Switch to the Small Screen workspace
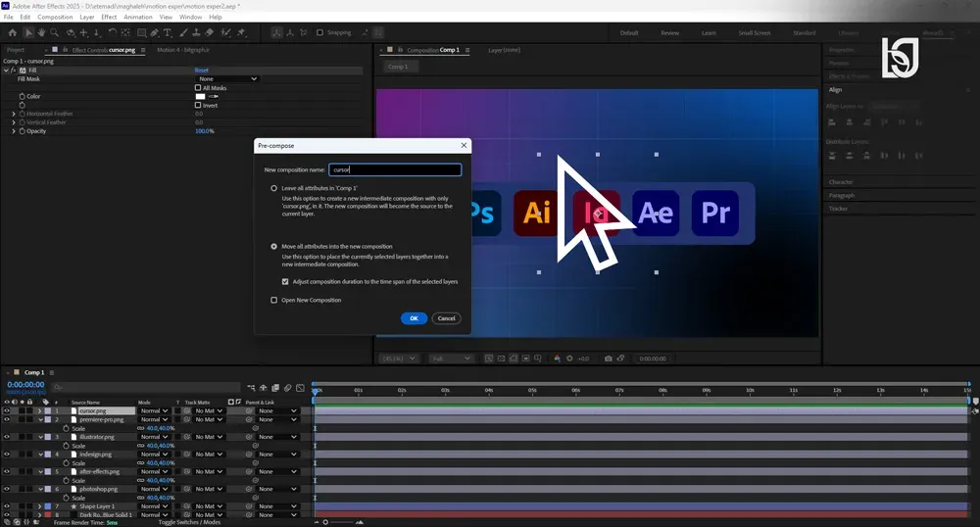 pos(755,33)
